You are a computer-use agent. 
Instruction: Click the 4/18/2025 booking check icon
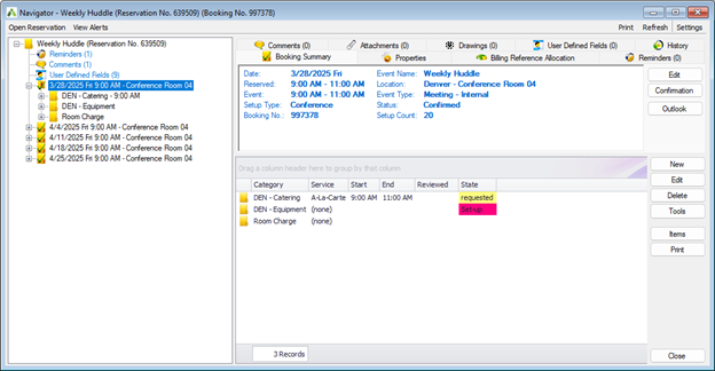[41, 148]
